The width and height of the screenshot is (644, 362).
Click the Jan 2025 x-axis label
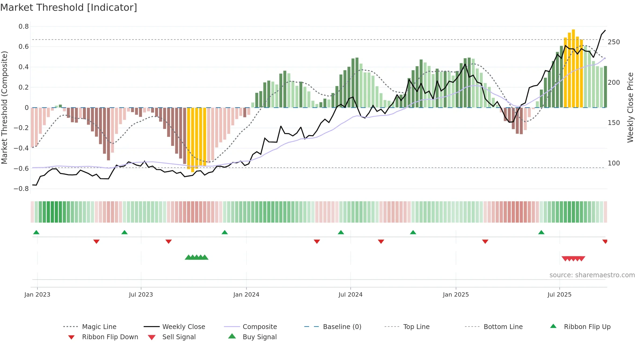tap(456, 295)
